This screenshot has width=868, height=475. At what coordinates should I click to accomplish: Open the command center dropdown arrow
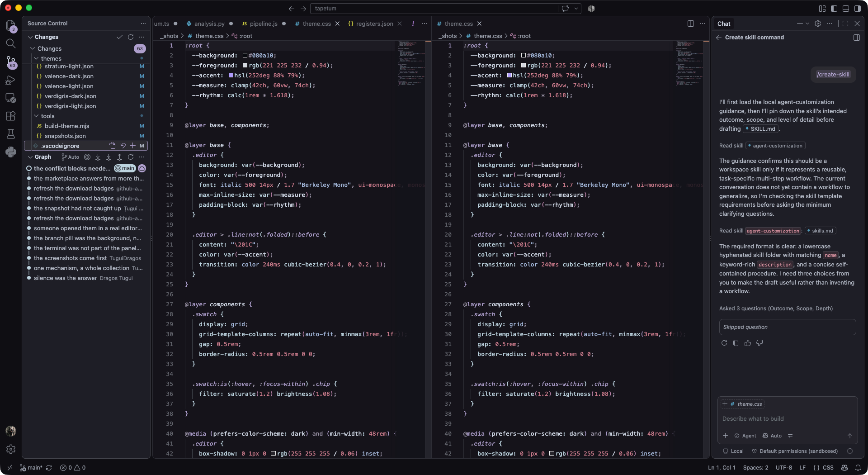tap(576, 9)
